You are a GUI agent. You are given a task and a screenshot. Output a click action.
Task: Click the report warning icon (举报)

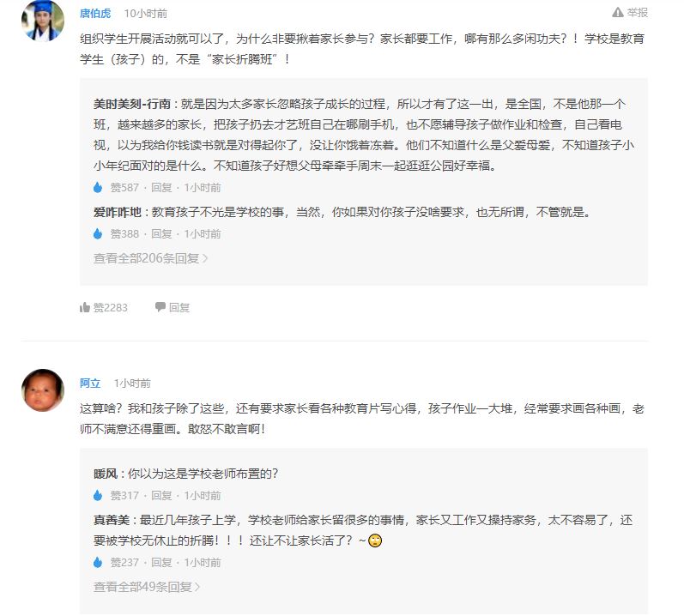point(618,13)
